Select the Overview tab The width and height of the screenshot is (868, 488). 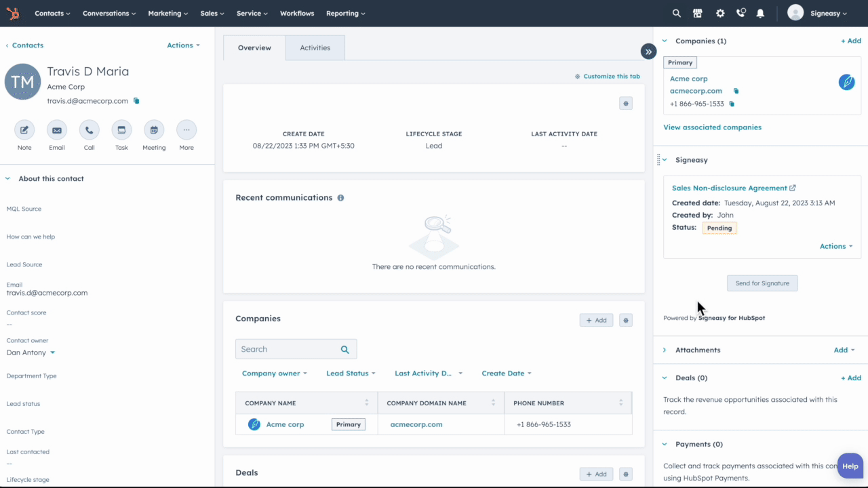pos(254,48)
